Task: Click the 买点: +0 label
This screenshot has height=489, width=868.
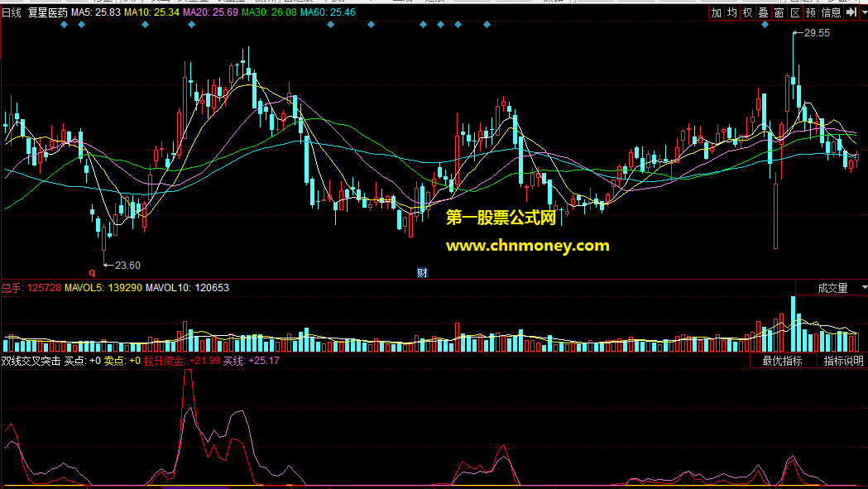Action: (83, 361)
